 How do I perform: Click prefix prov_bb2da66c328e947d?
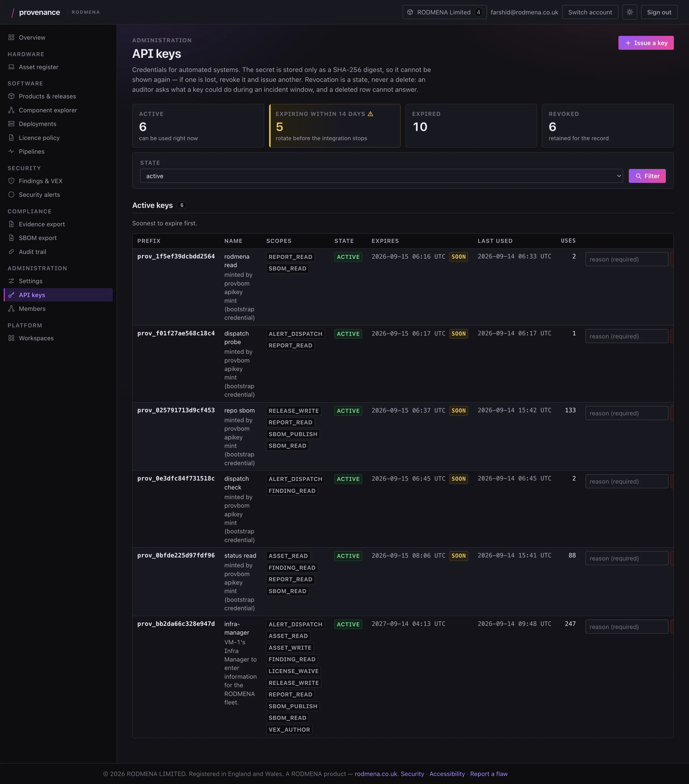click(x=176, y=624)
